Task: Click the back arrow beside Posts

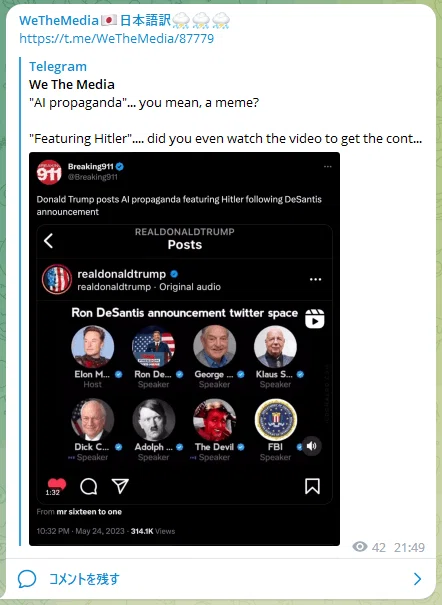Action: click(49, 240)
